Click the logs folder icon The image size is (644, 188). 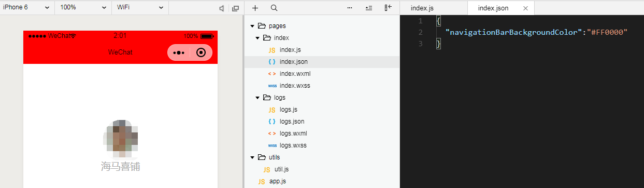(x=267, y=98)
